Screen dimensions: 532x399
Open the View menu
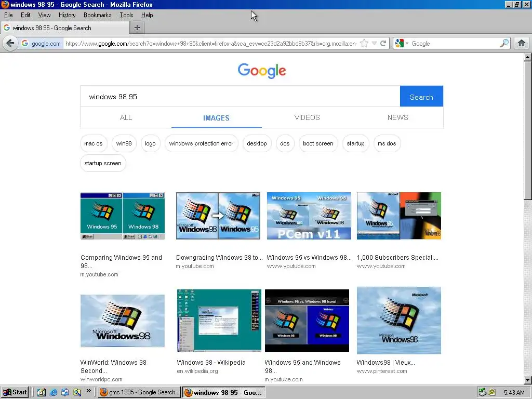pos(44,15)
